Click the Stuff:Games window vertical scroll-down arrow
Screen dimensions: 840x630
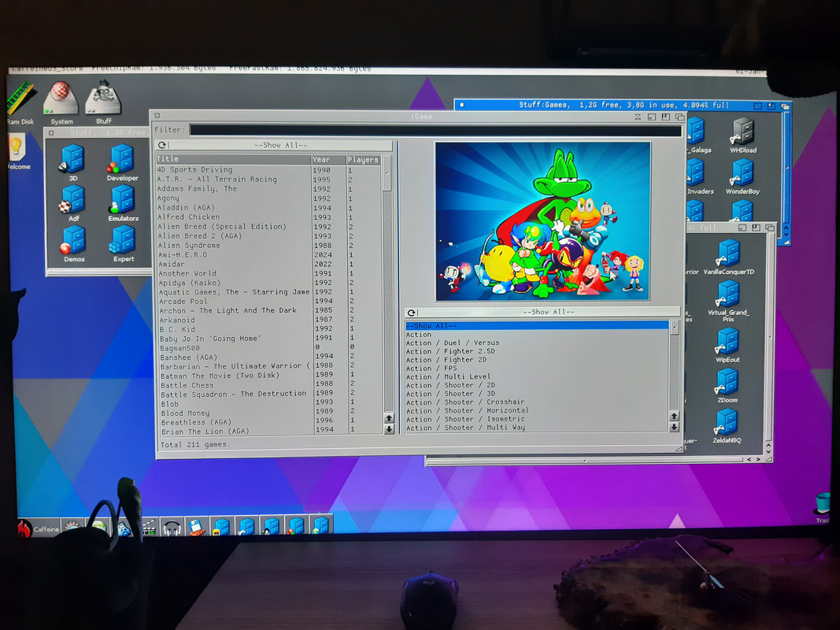point(786,235)
